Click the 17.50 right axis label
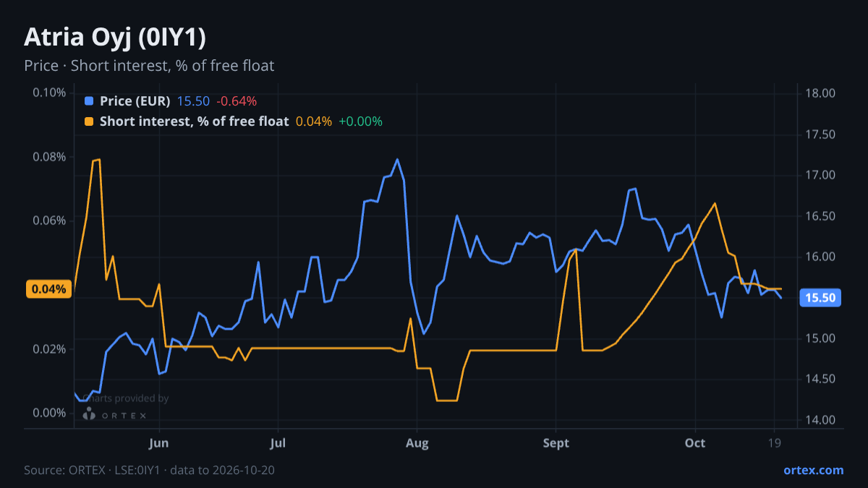Viewport: 868px width, 488px height. 820,134
